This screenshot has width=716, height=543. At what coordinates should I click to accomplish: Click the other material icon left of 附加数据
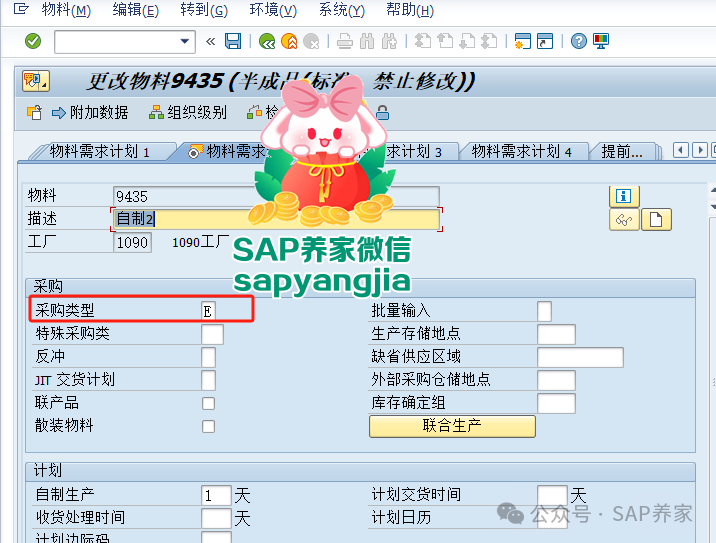click(x=34, y=112)
